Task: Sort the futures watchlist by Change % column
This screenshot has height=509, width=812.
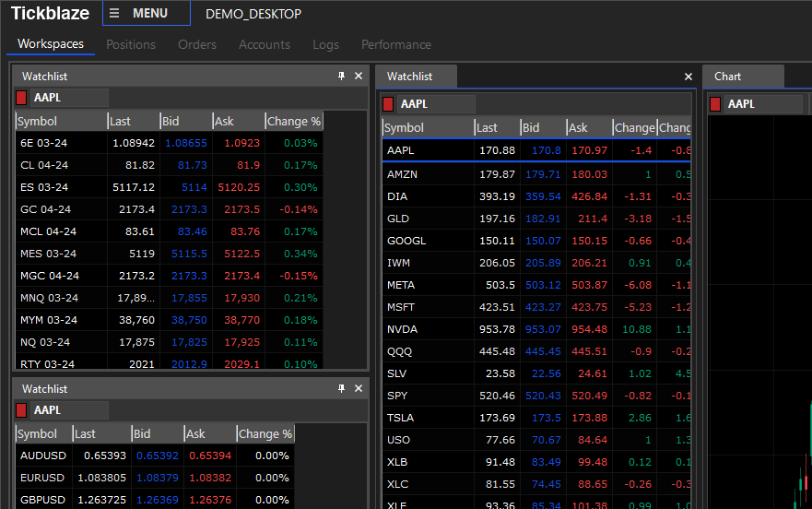Action: pos(293,121)
